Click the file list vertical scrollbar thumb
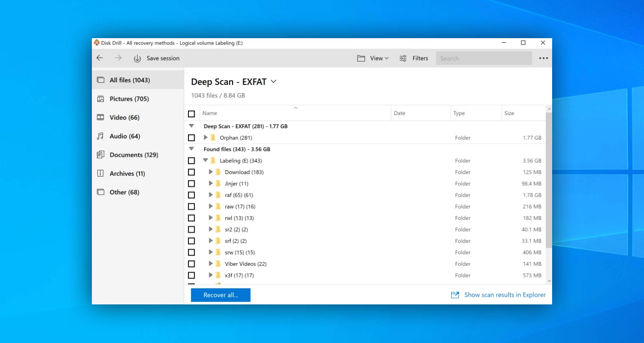This screenshot has height=343, width=644. point(549,180)
